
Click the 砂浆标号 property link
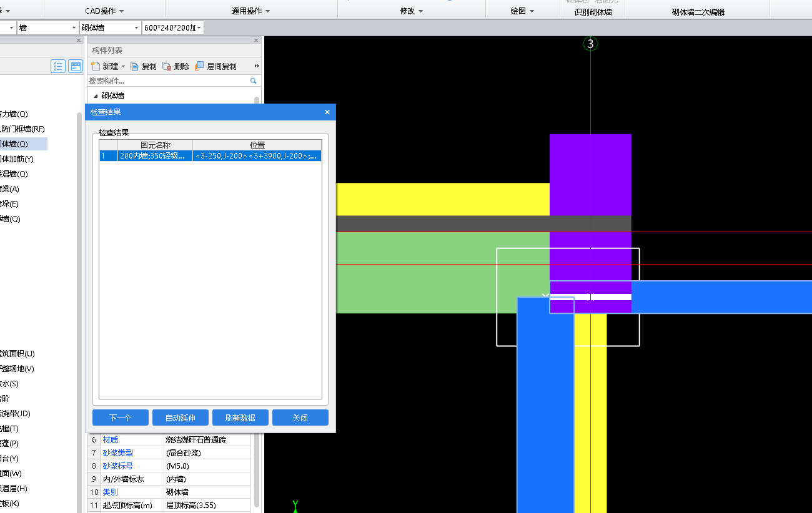(x=118, y=466)
